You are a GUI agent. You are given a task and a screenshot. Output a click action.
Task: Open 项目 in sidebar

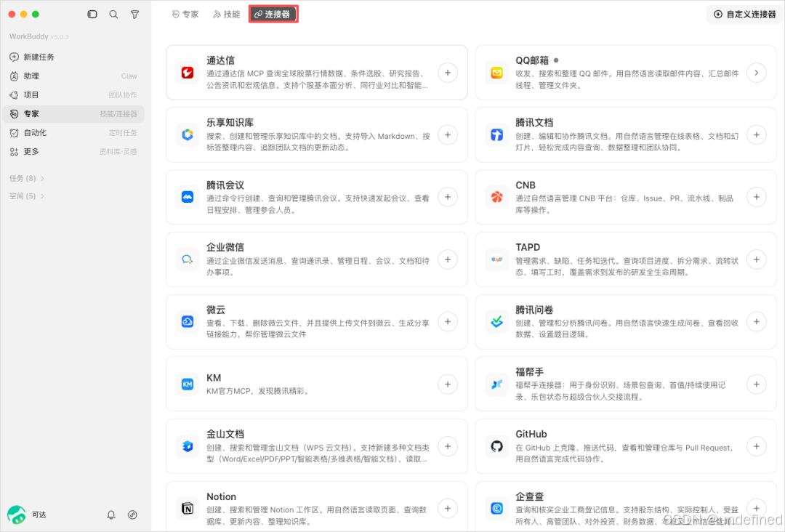pos(73,94)
